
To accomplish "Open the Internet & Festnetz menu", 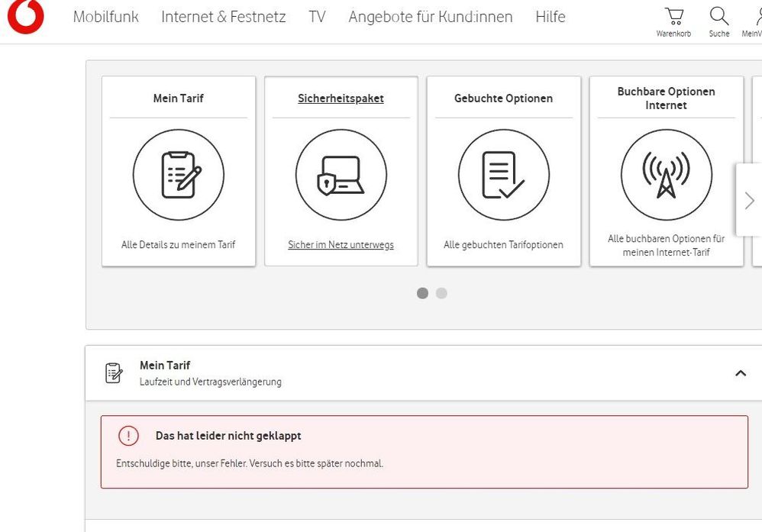I will 223,17.
